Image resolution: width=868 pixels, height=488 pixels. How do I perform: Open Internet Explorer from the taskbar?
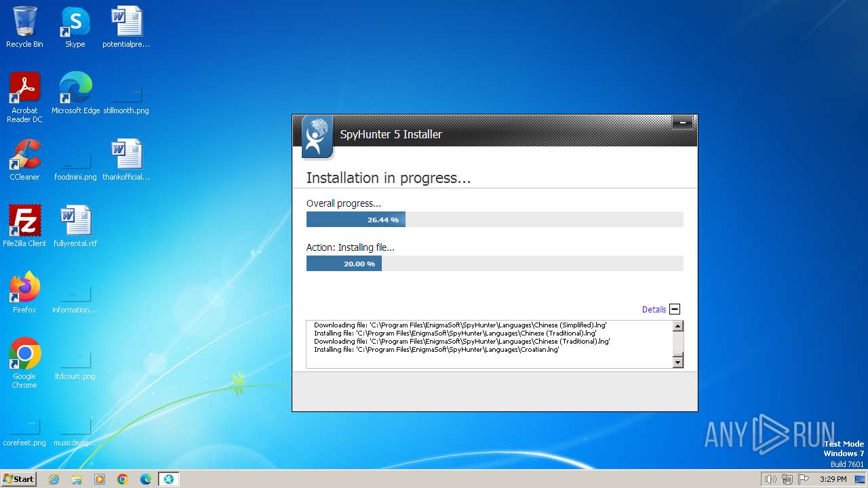[x=54, y=479]
